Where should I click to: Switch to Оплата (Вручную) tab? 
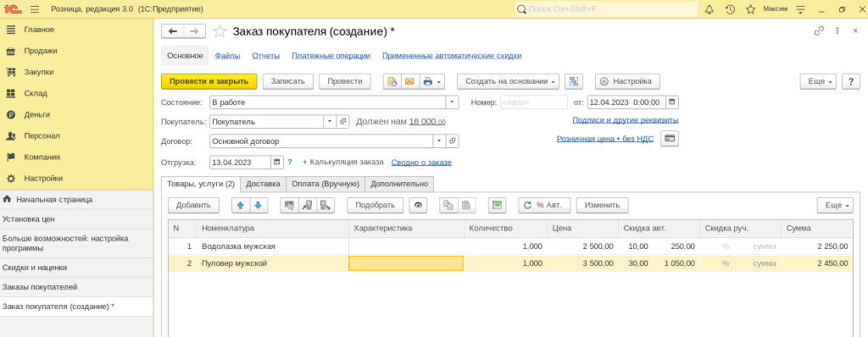(325, 184)
